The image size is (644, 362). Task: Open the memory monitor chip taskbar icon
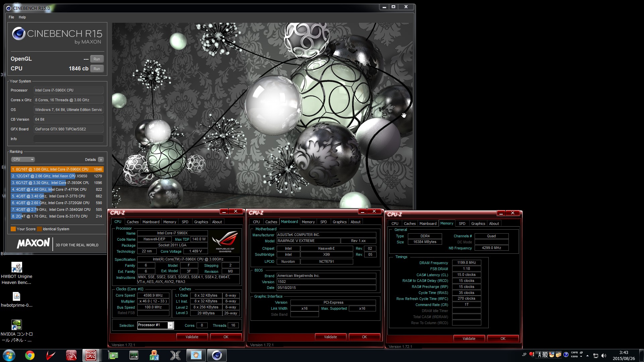point(133,355)
